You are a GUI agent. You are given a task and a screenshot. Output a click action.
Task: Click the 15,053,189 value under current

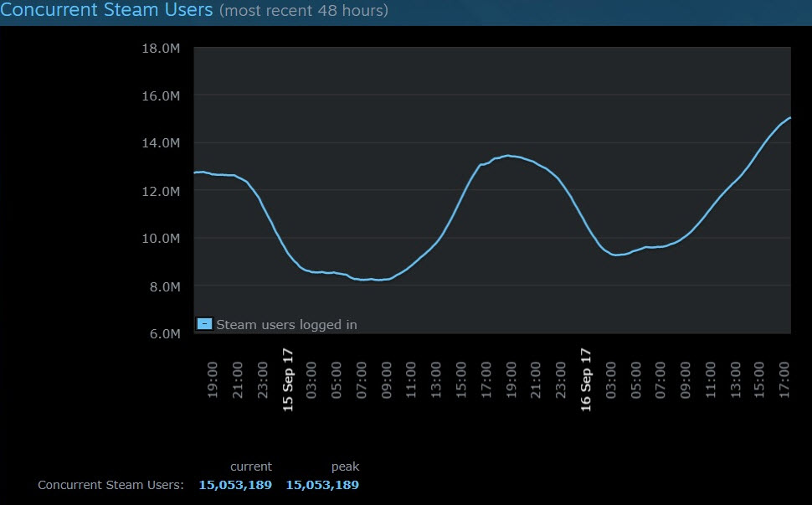[235, 485]
